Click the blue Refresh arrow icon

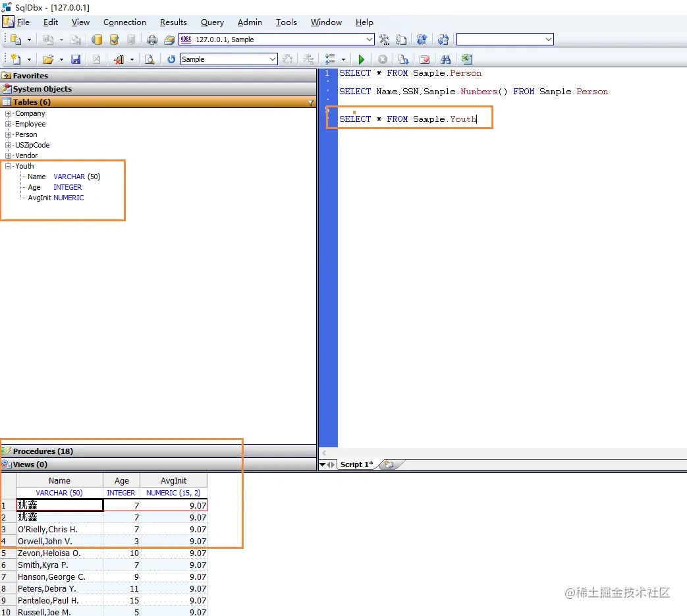[171, 59]
